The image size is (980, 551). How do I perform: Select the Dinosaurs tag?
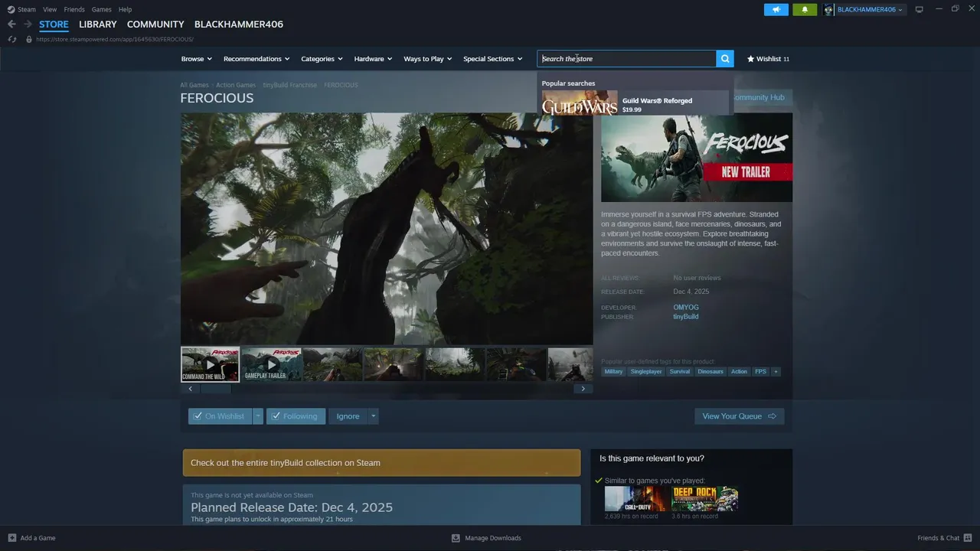point(710,372)
